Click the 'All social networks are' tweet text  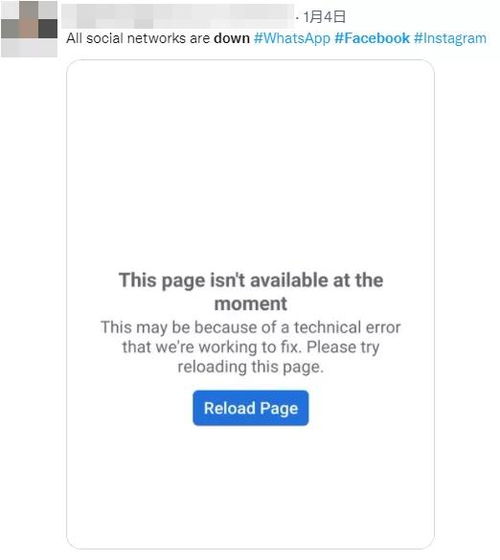click(138, 38)
